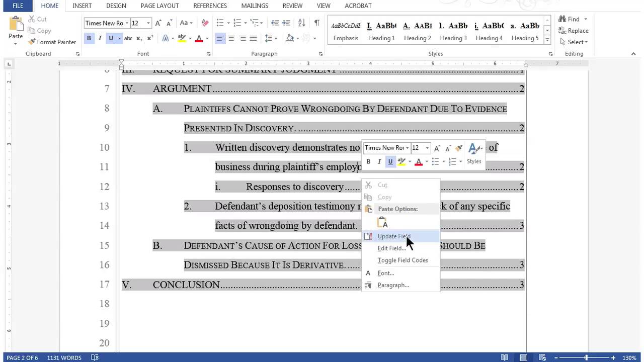Switch to the INSERT tab
644x362 pixels.
click(x=82, y=6)
